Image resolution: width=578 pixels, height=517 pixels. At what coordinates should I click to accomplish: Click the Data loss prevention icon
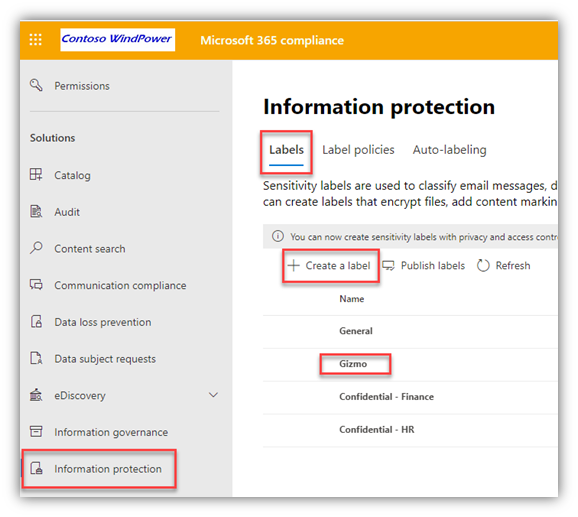pos(36,321)
